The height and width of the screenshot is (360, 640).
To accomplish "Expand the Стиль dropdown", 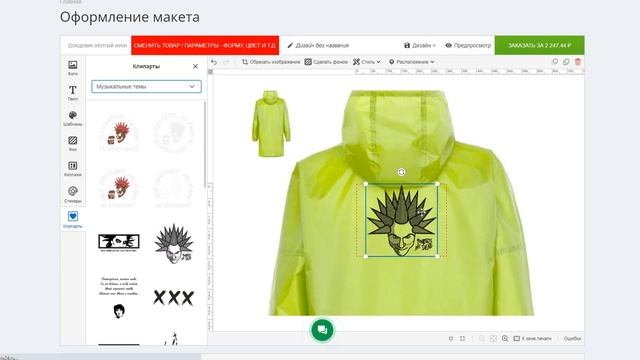I will [x=367, y=62].
